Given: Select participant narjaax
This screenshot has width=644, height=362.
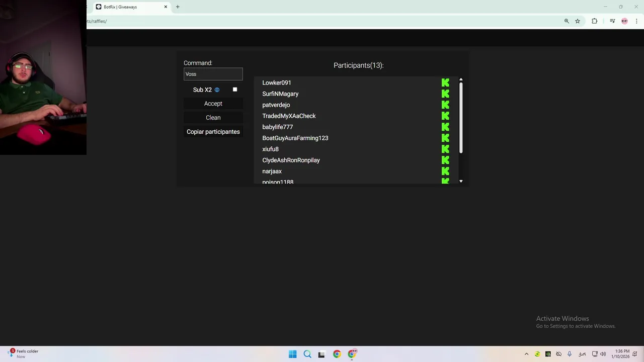Looking at the screenshot, I should [272, 171].
